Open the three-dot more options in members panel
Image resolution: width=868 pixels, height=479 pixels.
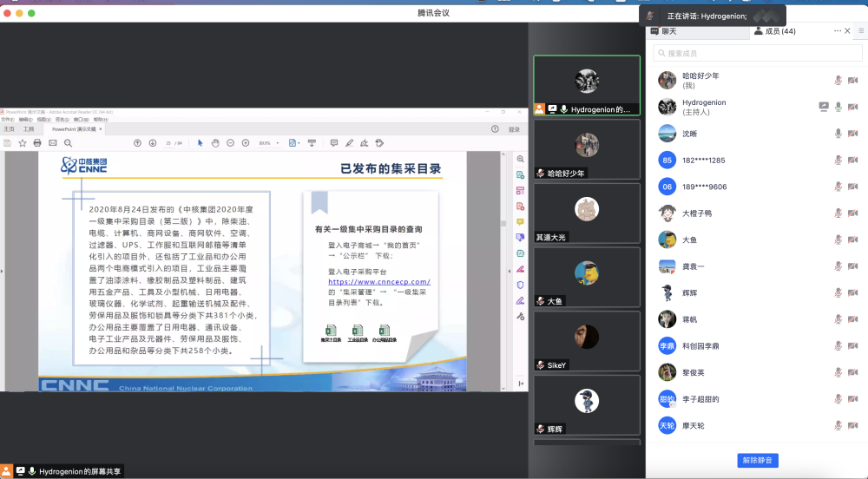coord(838,31)
